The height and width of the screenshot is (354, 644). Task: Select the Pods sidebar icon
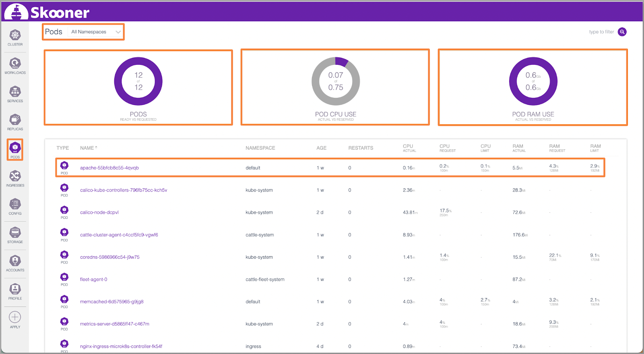pos(15,150)
